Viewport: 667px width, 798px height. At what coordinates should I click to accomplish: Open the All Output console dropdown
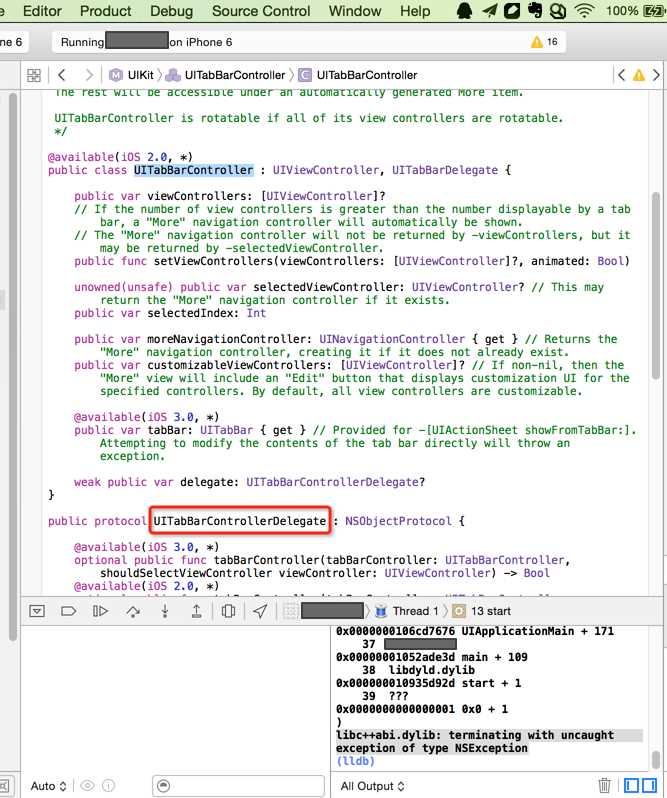click(372, 786)
